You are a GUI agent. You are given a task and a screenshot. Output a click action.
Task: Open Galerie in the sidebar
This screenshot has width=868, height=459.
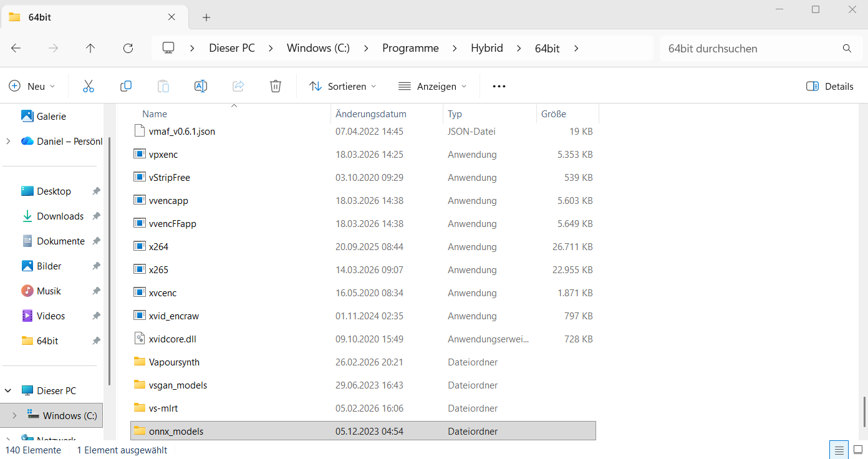(51, 116)
